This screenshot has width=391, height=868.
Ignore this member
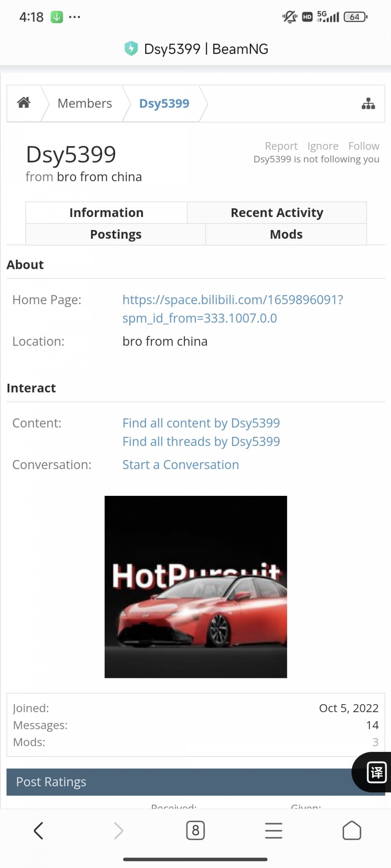(x=323, y=146)
